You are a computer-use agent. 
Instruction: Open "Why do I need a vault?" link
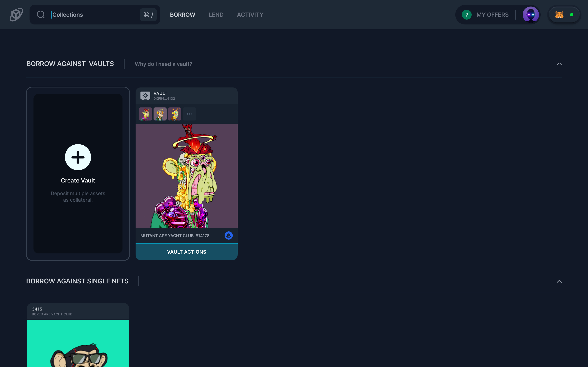pyautogui.click(x=163, y=64)
